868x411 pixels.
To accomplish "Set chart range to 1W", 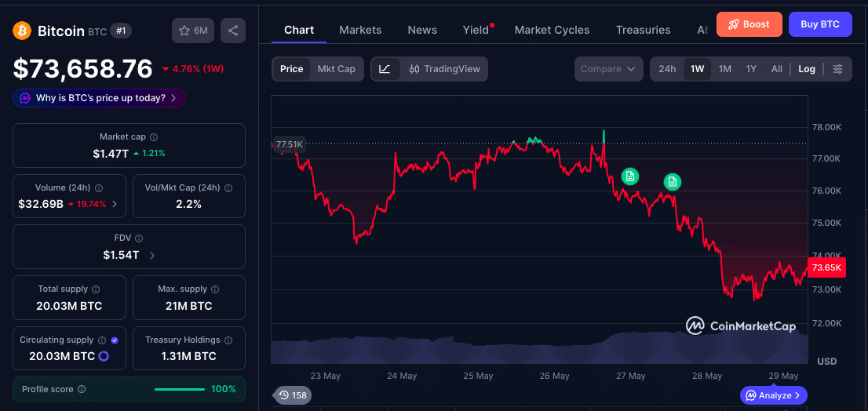I will [698, 69].
